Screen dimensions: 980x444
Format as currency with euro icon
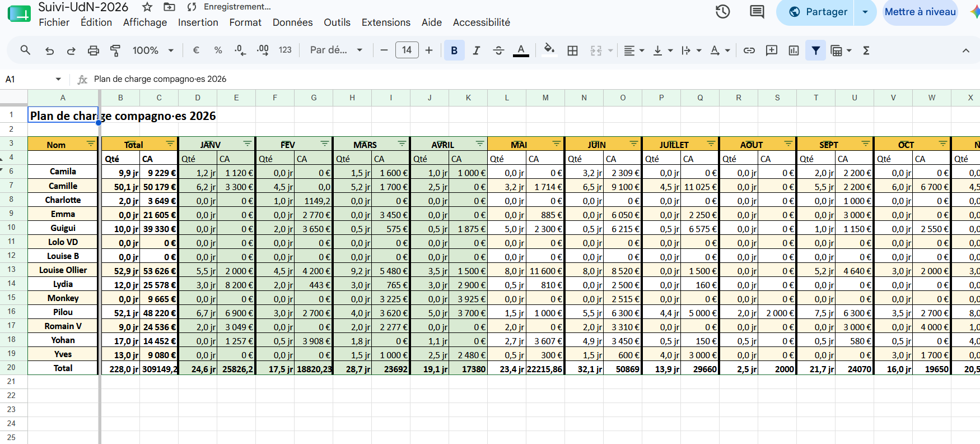point(196,50)
